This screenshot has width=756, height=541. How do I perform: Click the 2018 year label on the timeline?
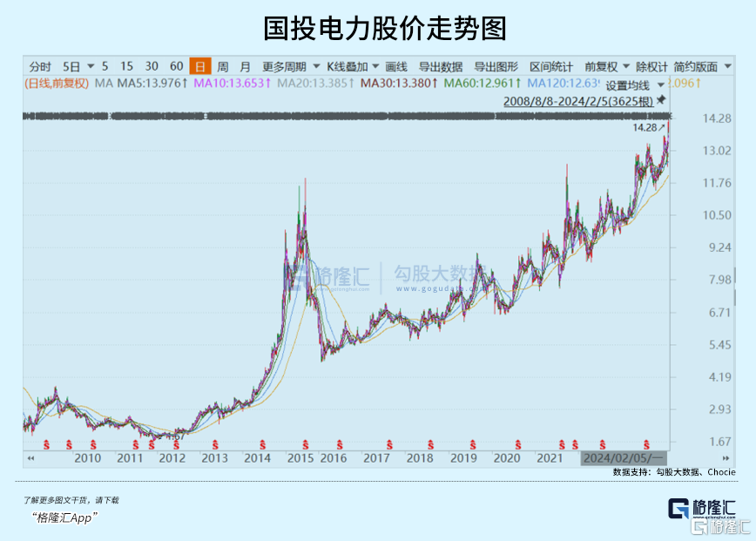point(420,458)
